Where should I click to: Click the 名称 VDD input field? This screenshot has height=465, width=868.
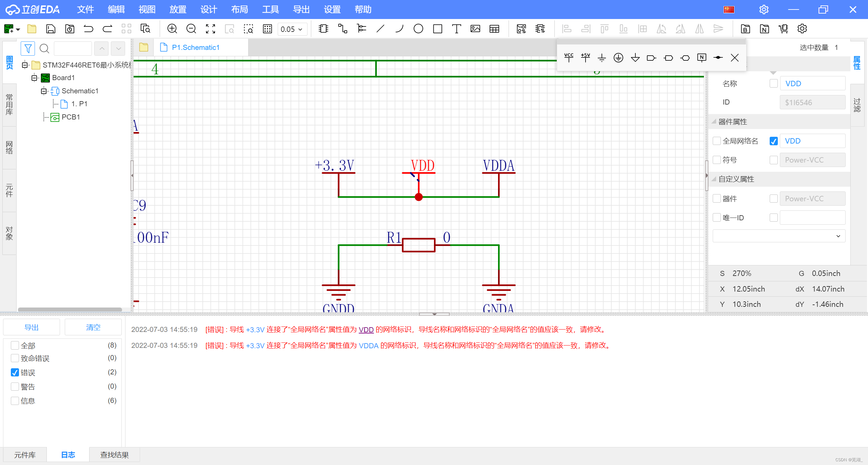click(812, 83)
